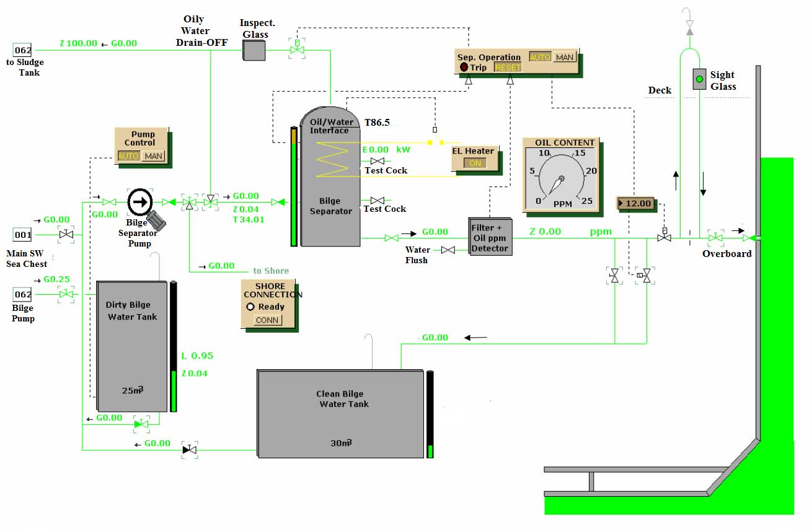Click the separator oil/water interface level bar

pos(294,186)
